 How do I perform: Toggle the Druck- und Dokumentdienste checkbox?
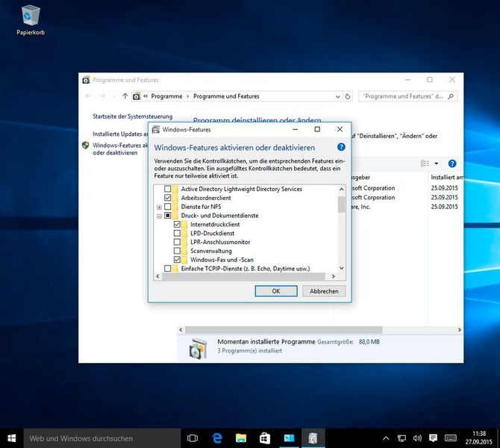coord(167,216)
